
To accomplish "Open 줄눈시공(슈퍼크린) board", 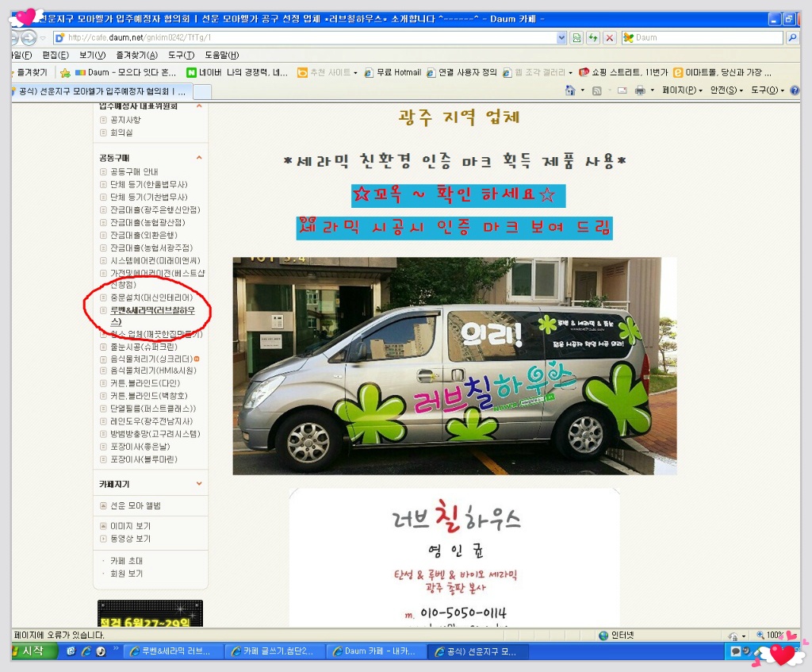I will pos(144,347).
